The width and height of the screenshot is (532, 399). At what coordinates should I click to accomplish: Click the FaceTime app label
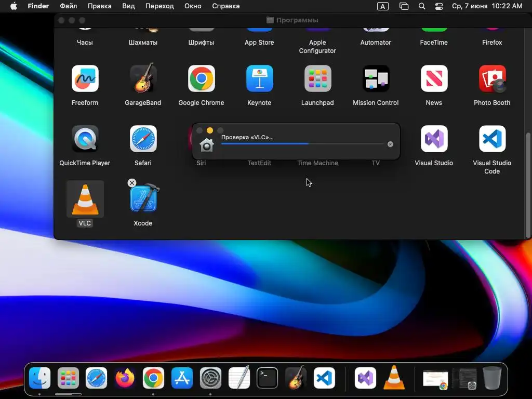(x=434, y=43)
